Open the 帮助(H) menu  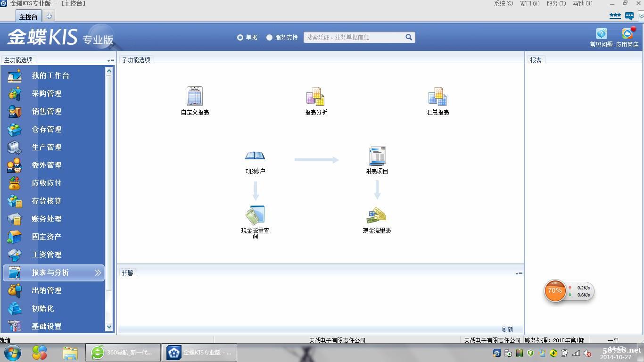pyautogui.click(x=582, y=3)
